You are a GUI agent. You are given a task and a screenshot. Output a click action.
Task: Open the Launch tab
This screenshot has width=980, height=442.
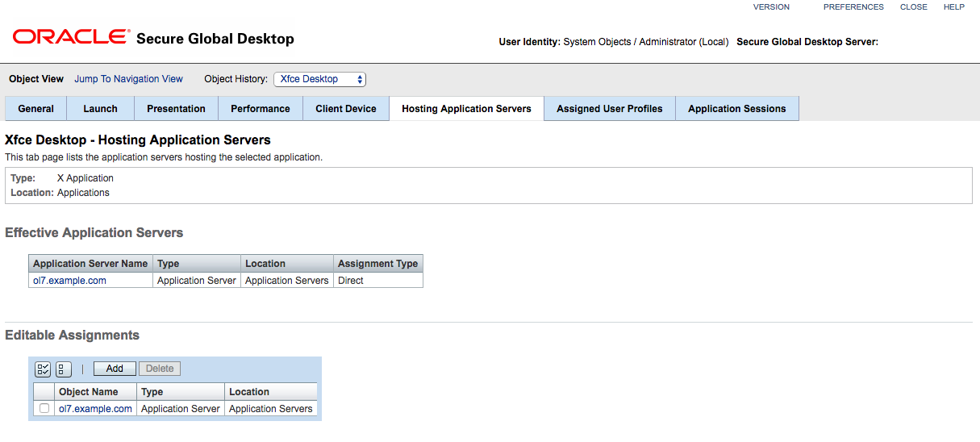(101, 109)
